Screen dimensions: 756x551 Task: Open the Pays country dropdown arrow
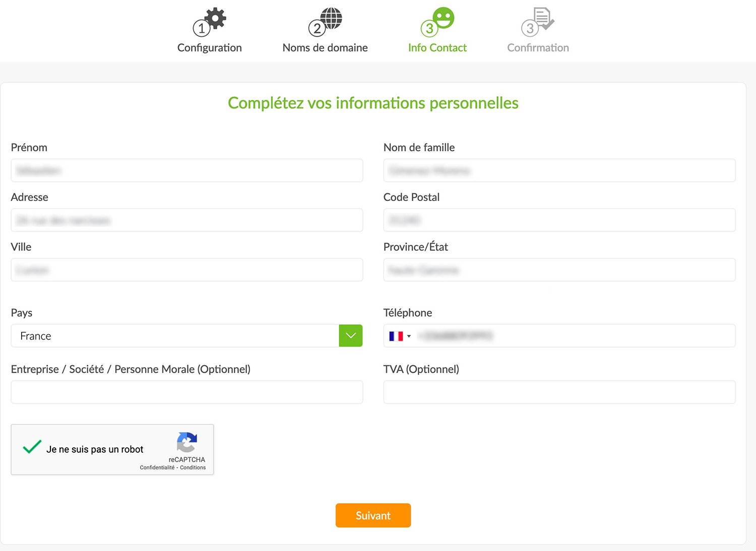(351, 336)
